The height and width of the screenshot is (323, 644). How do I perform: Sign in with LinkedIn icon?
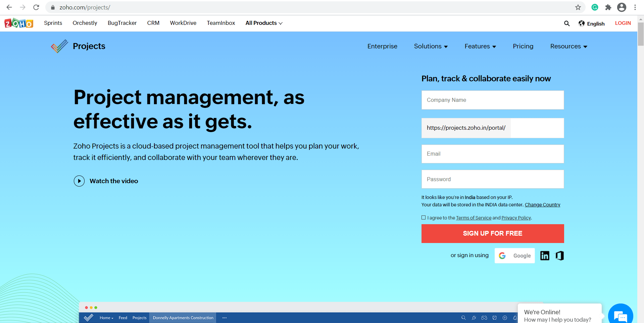point(545,255)
